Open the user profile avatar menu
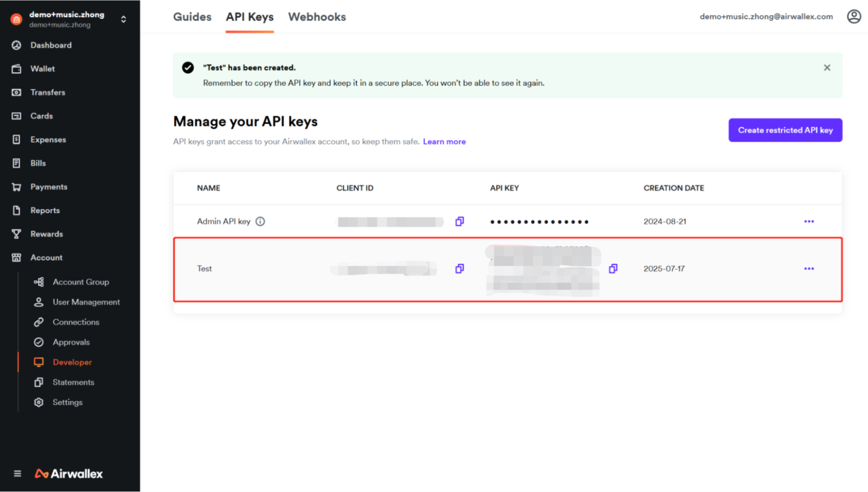 point(854,17)
